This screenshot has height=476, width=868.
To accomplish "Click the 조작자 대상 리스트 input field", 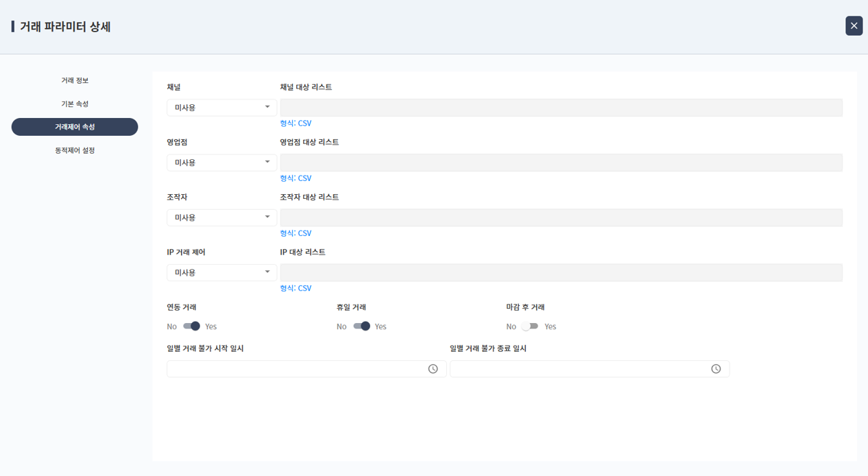I will [x=561, y=217].
